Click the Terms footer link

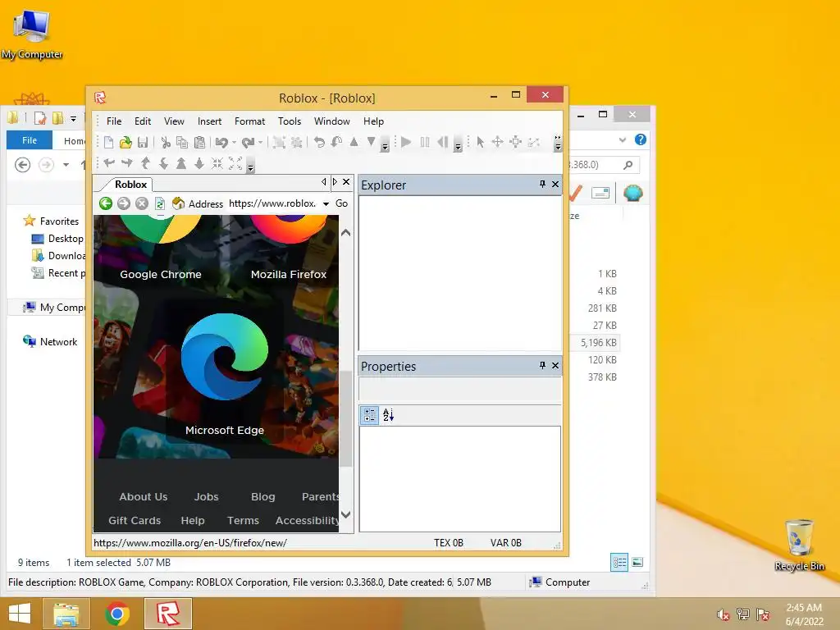243,520
